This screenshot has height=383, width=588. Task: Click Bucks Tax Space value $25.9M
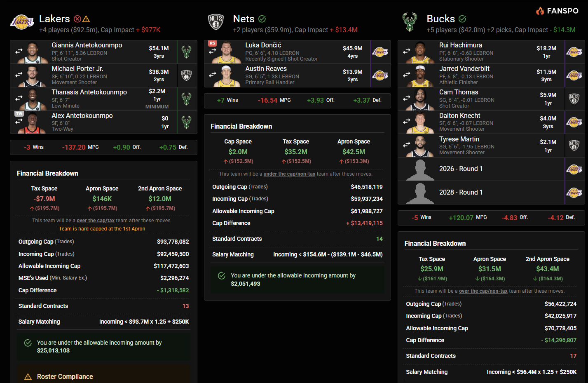point(431,269)
